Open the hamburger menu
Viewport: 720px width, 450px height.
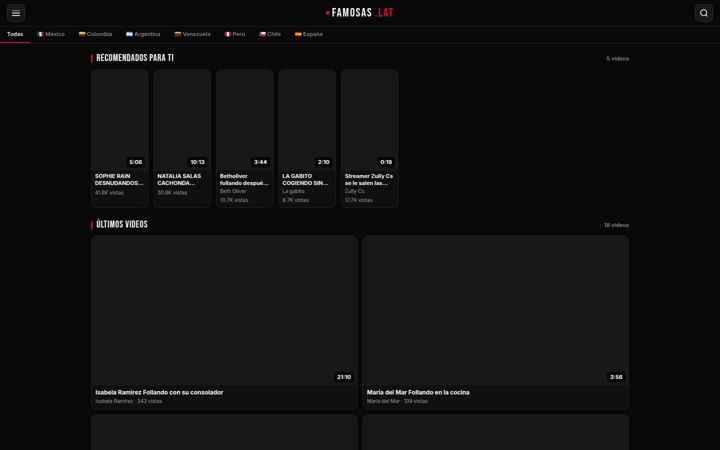(x=16, y=13)
